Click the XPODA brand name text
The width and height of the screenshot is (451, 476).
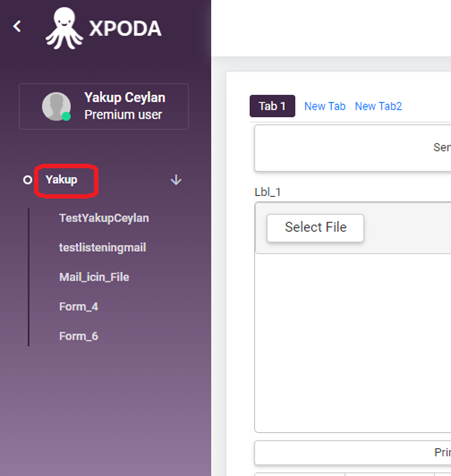[125, 29]
